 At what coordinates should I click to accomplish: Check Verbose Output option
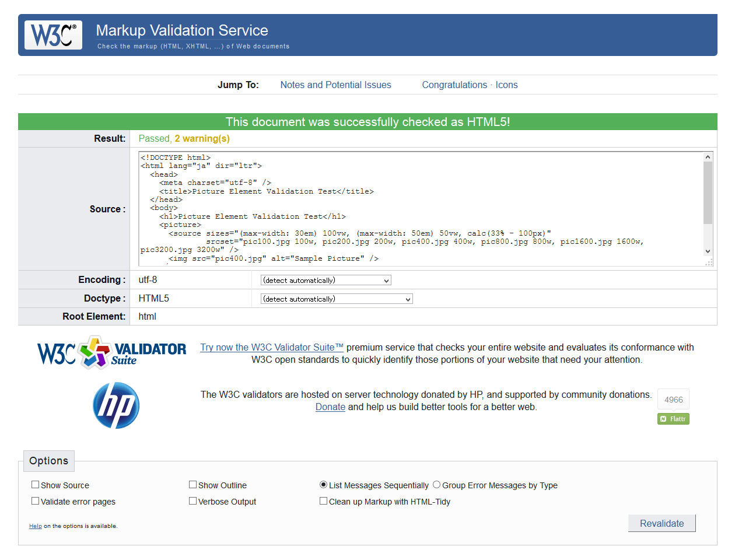click(x=192, y=501)
